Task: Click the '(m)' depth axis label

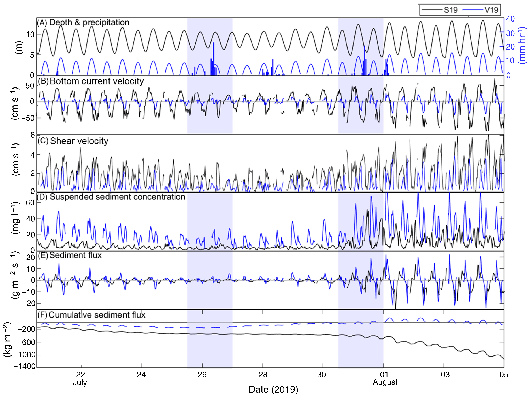Action: pos(19,48)
